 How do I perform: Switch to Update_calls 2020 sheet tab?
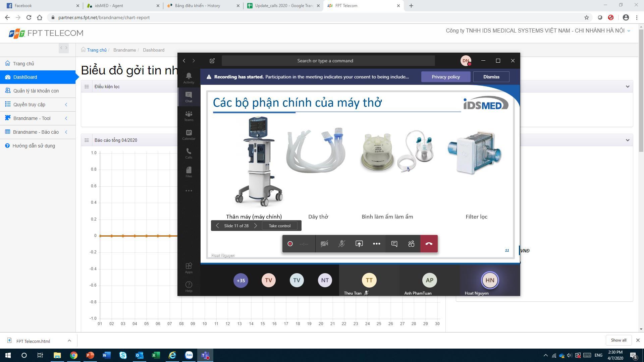(283, 6)
